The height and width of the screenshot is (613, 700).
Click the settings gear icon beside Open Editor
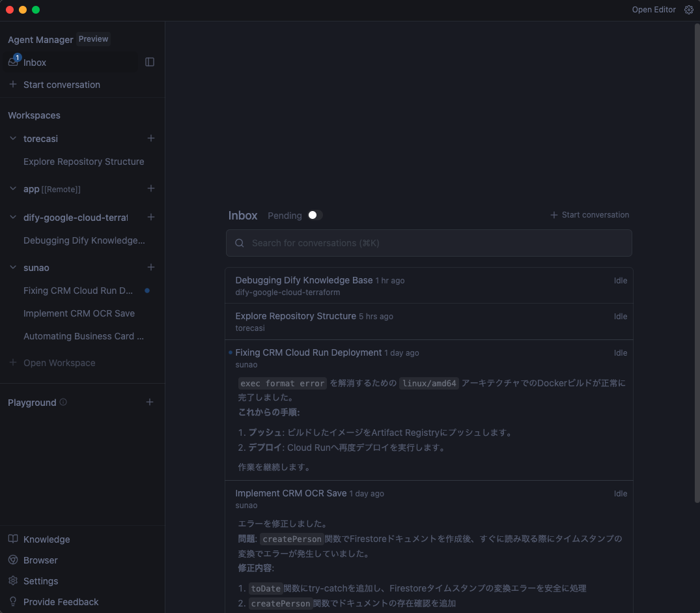click(x=689, y=10)
